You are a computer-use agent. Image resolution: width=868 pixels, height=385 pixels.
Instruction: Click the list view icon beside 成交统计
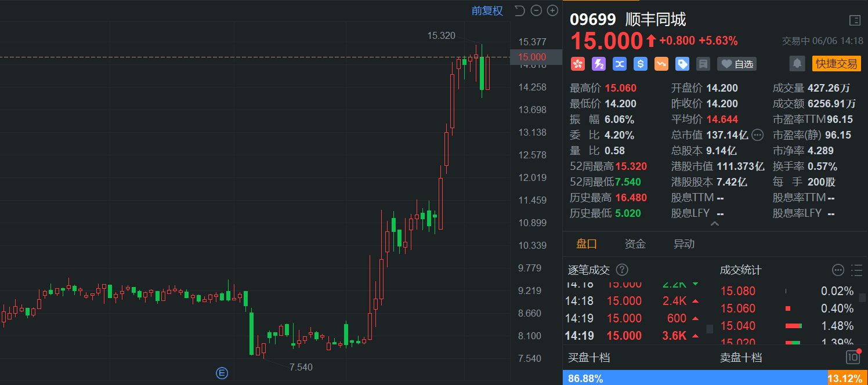(x=856, y=270)
